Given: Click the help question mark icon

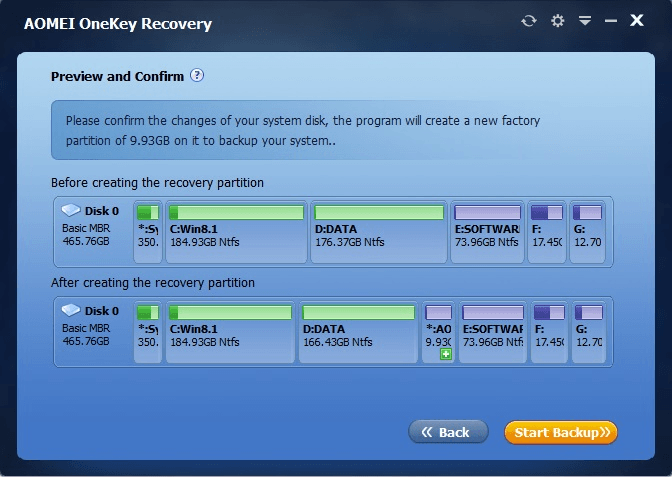Looking at the screenshot, I should pyautogui.click(x=197, y=75).
